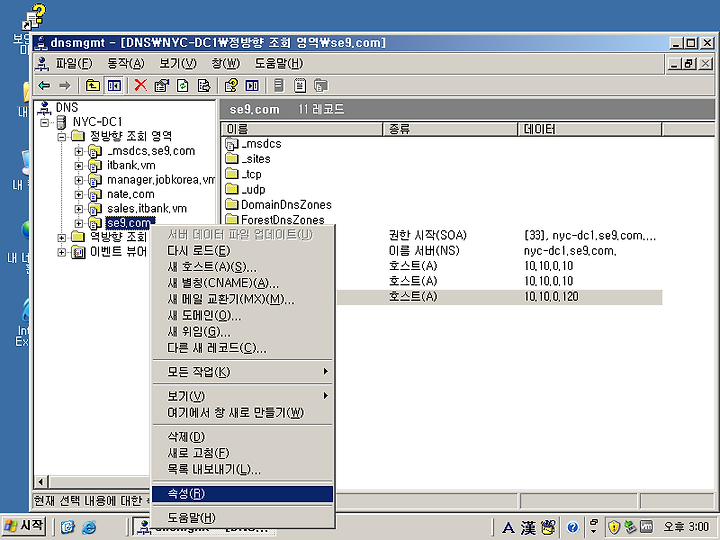
Task: Click the Back arrow toolbar icon
Action: (x=45, y=85)
